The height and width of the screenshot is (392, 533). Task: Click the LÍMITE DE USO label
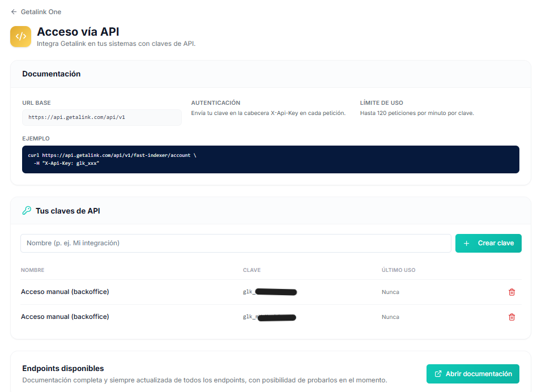coord(381,103)
